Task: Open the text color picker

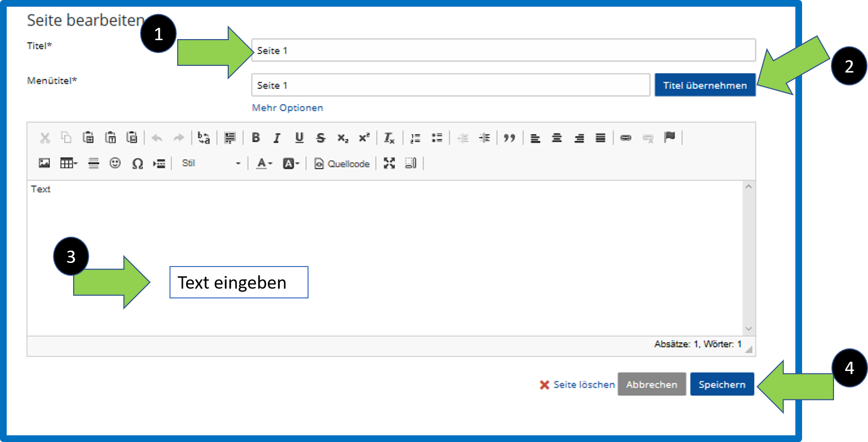Action: [x=264, y=164]
